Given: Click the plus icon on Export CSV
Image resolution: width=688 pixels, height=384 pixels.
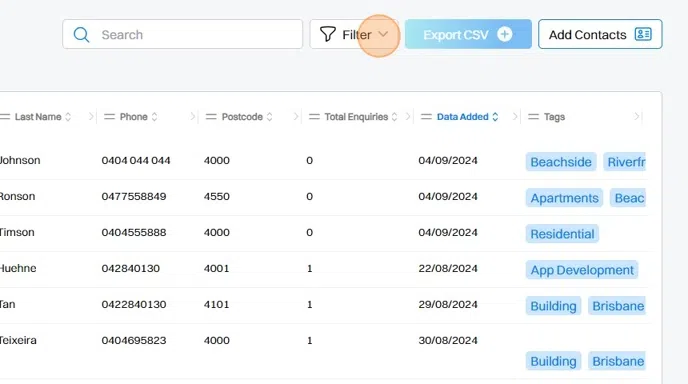Looking at the screenshot, I should pyautogui.click(x=505, y=34).
